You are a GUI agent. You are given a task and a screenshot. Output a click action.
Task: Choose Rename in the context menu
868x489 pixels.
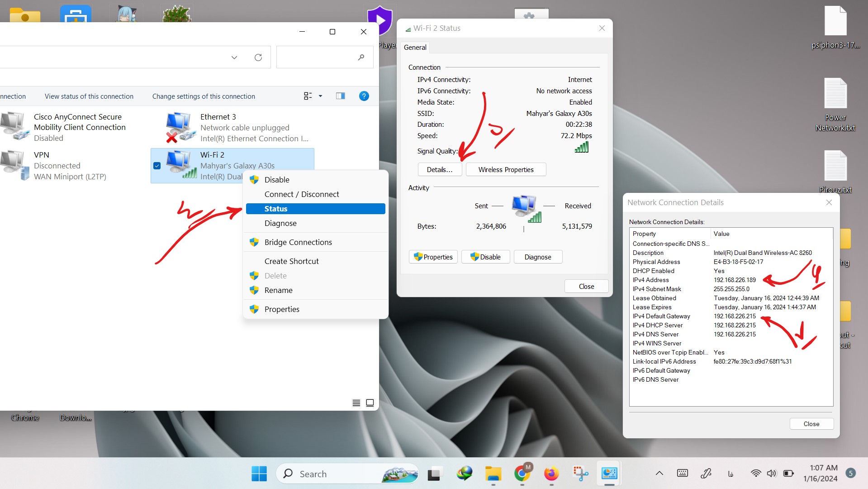pyautogui.click(x=316, y=290)
